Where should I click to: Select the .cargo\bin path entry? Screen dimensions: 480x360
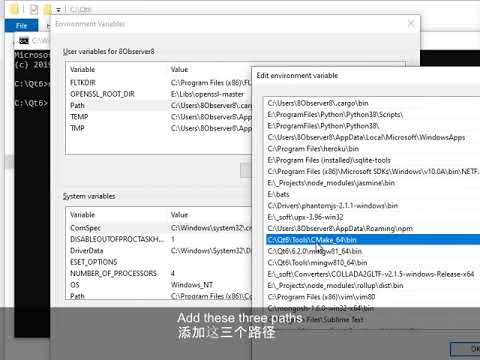373,103
